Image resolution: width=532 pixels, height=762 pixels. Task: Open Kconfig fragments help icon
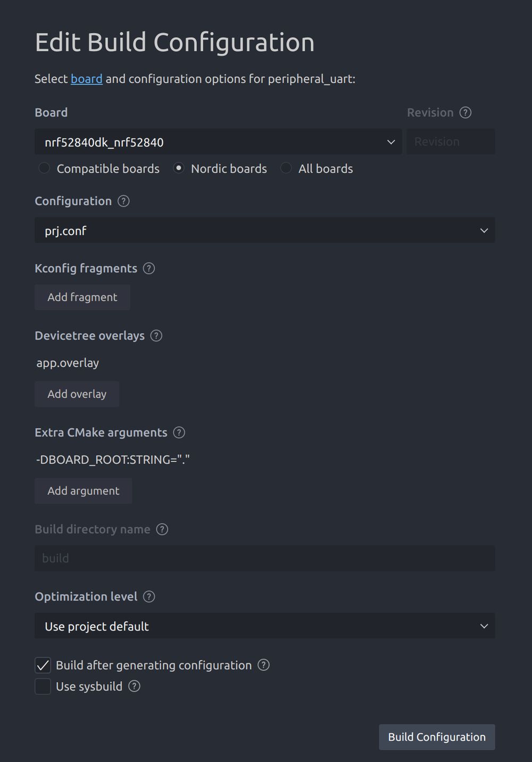[149, 268]
